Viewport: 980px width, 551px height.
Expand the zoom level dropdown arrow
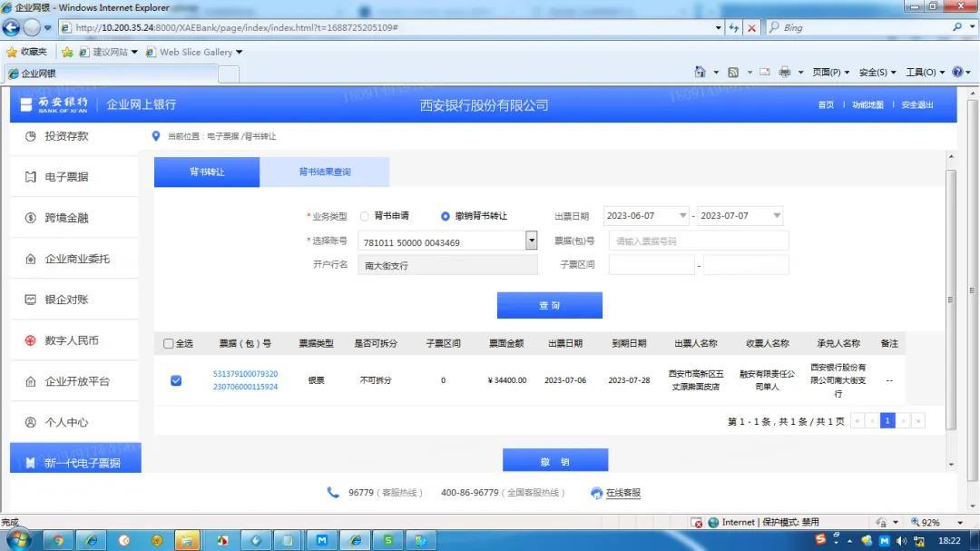[960, 522]
